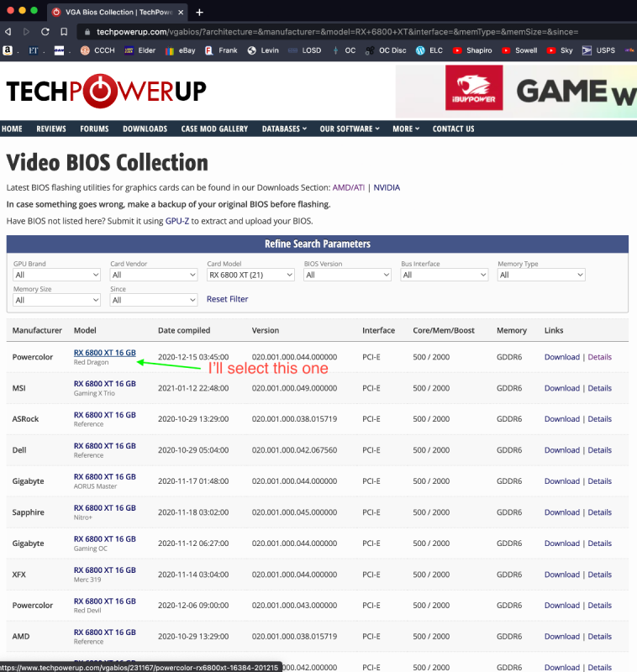Image resolution: width=637 pixels, height=672 pixels.
Task: Click the Date compiled column header
Action: pos(184,330)
